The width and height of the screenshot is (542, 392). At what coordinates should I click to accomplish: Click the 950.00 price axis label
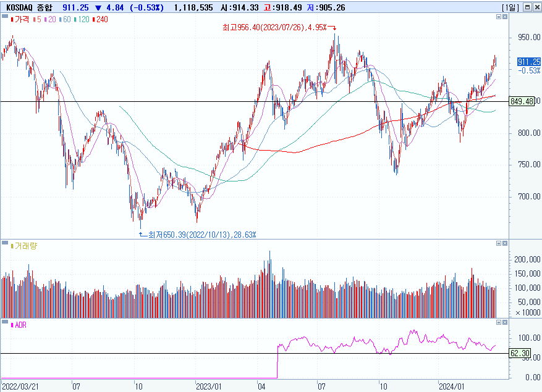tap(529, 37)
